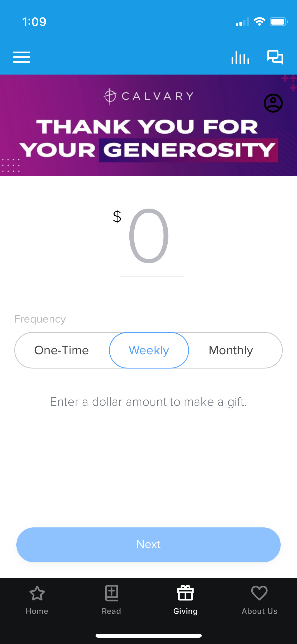Tap the Giving gift box icon

click(185, 593)
